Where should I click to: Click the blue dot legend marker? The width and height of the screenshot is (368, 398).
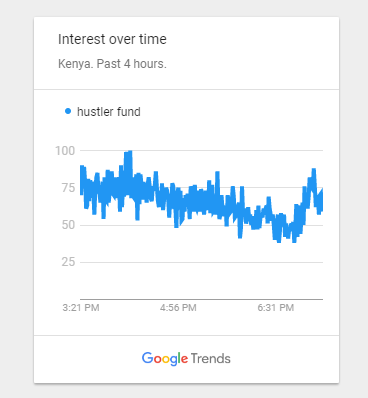(x=68, y=111)
